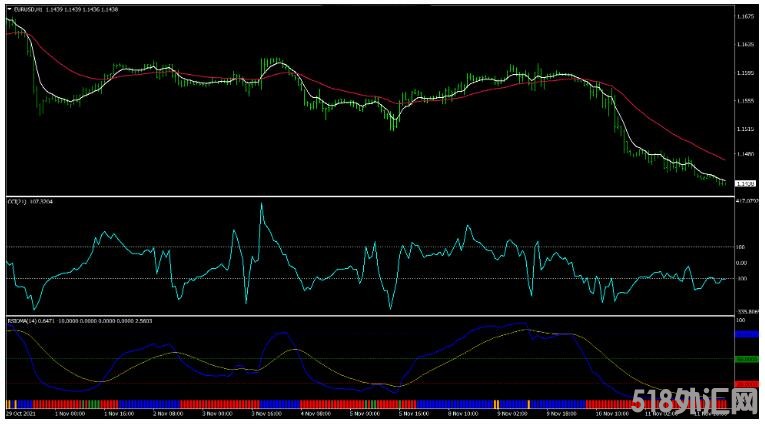The height and width of the screenshot is (425, 765).
Task: Click the 4 Nov 08:00 time label
Action: pyautogui.click(x=315, y=414)
